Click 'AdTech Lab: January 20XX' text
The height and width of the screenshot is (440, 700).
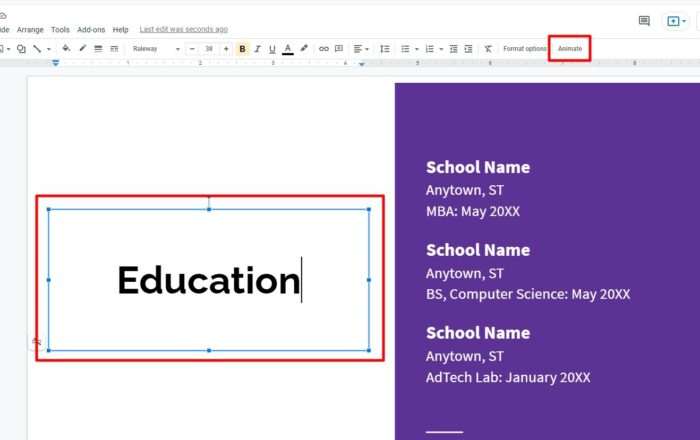[x=508, y=378]
